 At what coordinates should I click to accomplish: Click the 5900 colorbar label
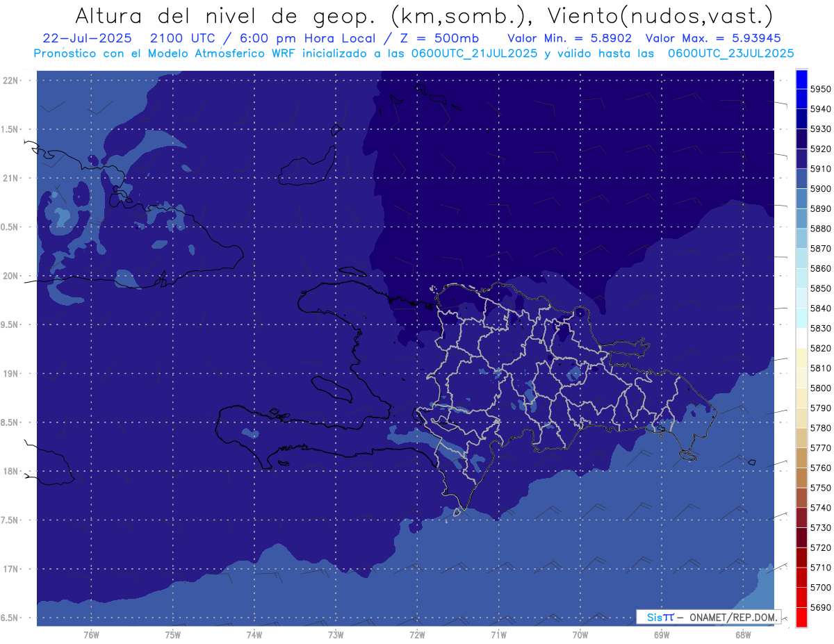coord(820,189)
